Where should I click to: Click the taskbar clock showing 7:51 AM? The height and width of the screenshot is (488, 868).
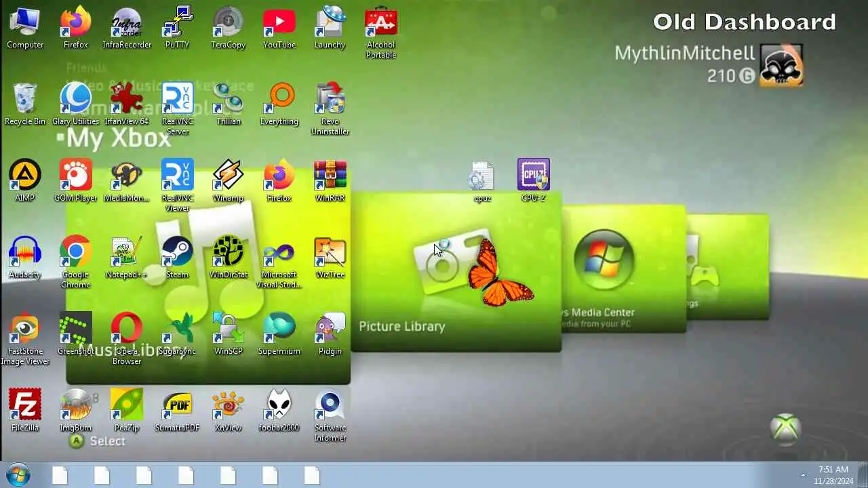[833, 474]
